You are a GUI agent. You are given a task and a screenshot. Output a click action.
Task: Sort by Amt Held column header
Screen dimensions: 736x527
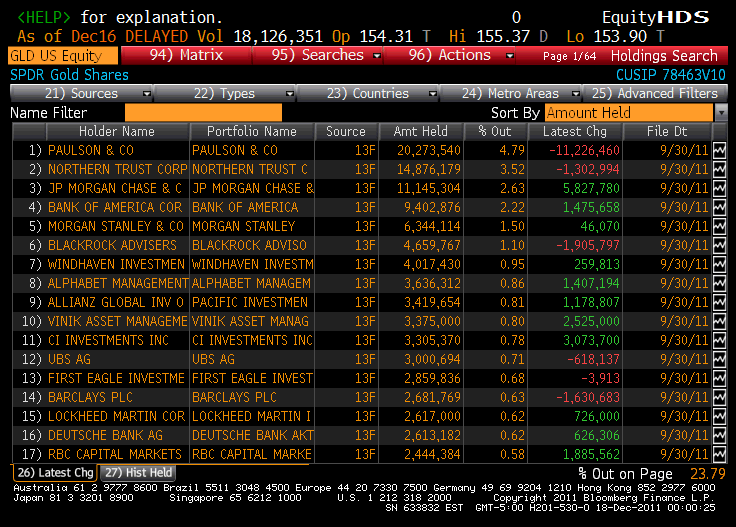421,131
